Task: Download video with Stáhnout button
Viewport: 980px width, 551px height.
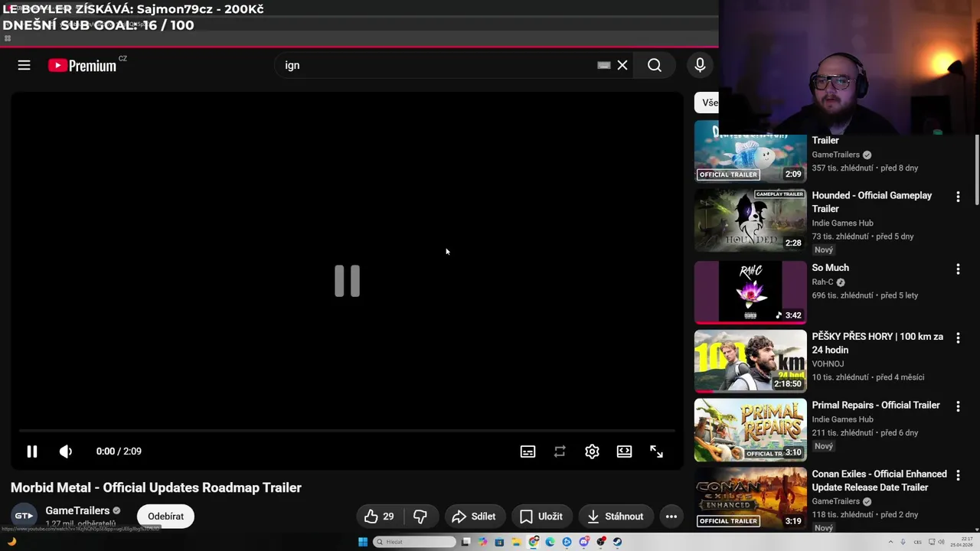Action: coord(616,517)
